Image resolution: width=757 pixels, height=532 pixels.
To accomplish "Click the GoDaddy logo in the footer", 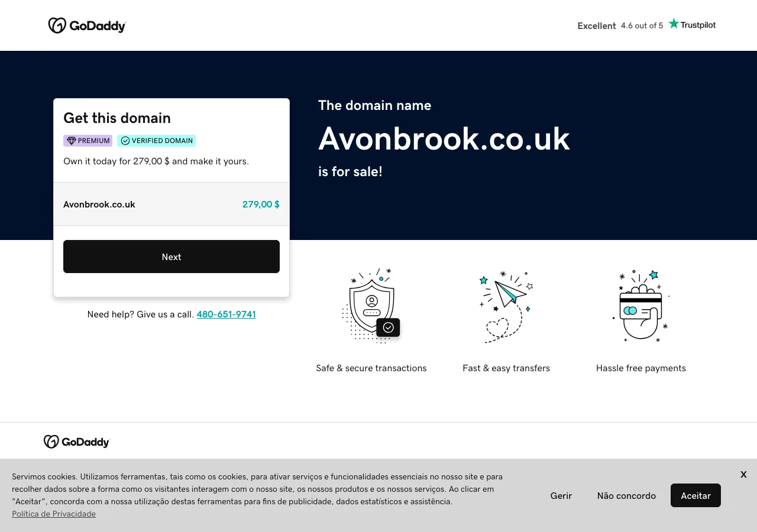I will 76,442.
